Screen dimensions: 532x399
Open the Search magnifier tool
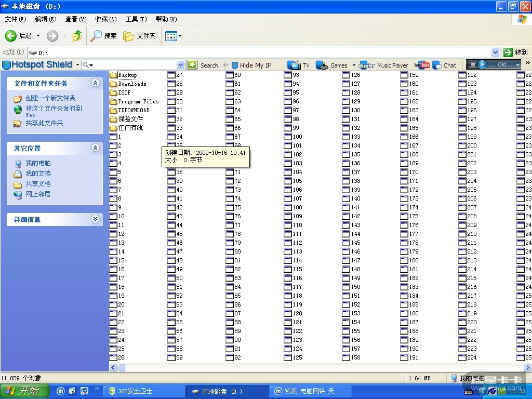(103, 36)
